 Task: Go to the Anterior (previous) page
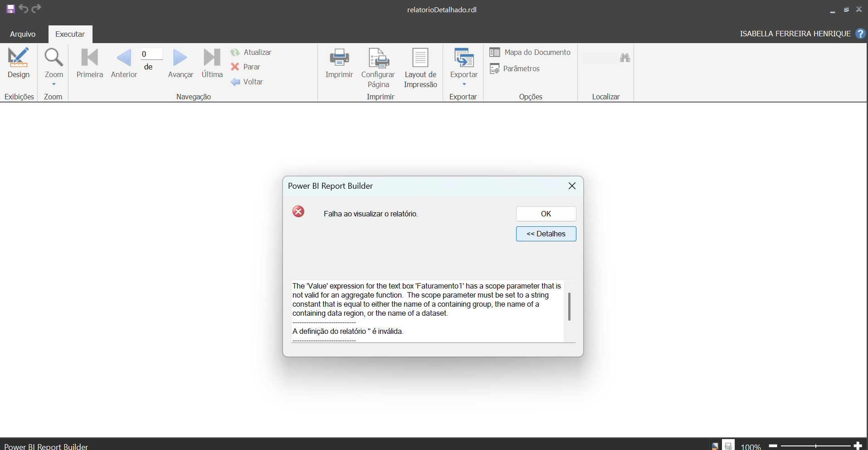[x=124, y=63]
